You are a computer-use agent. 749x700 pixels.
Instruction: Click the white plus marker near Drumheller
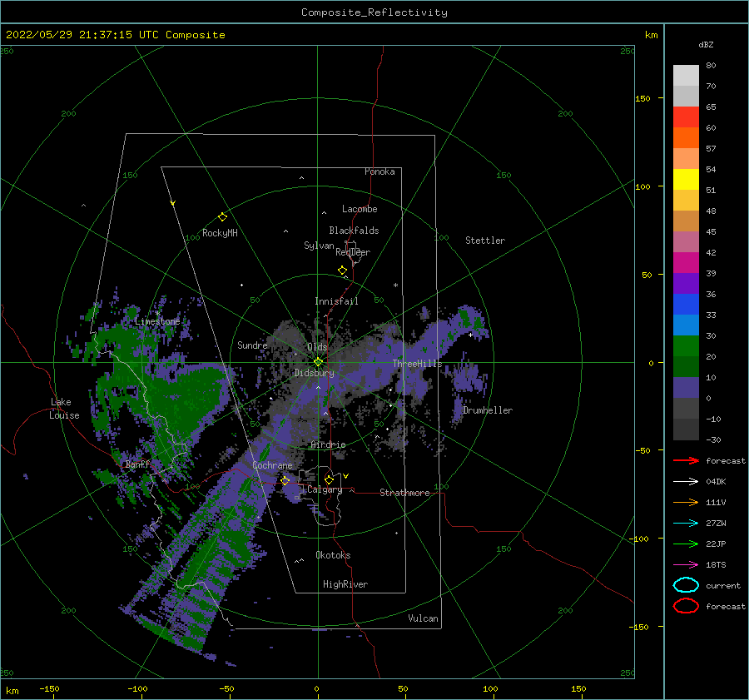point(470,335)
